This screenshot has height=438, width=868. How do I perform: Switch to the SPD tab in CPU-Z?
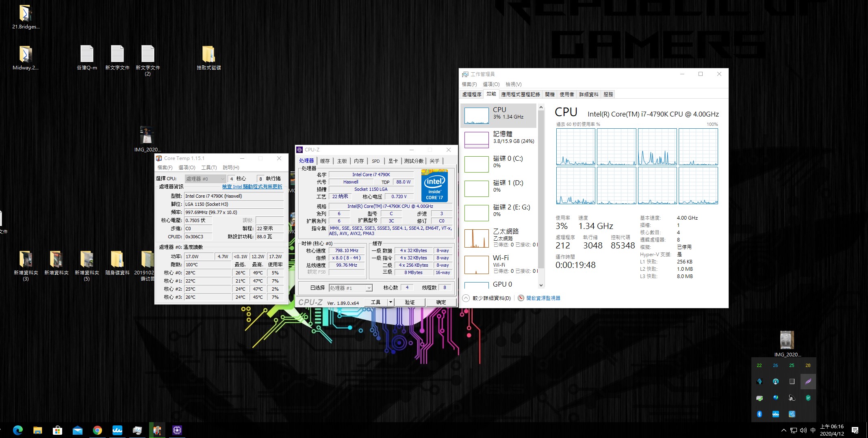tap(376, 161)
